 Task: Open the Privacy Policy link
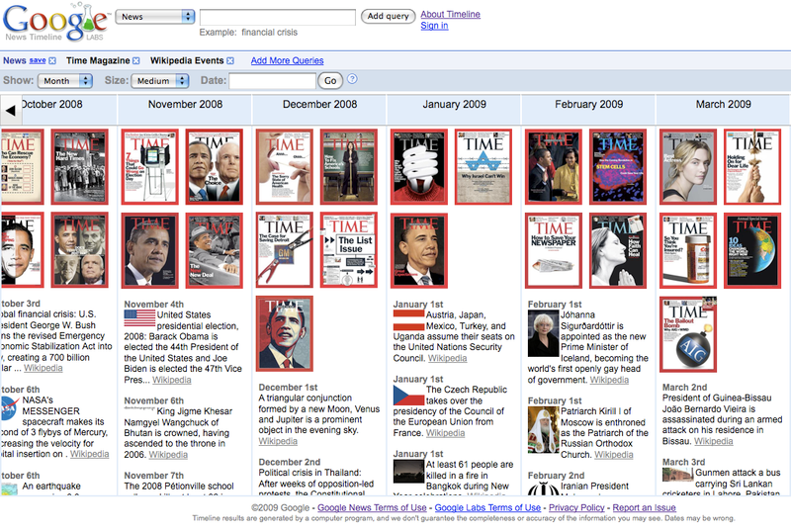pyautogui.click(x=576, y=507)
